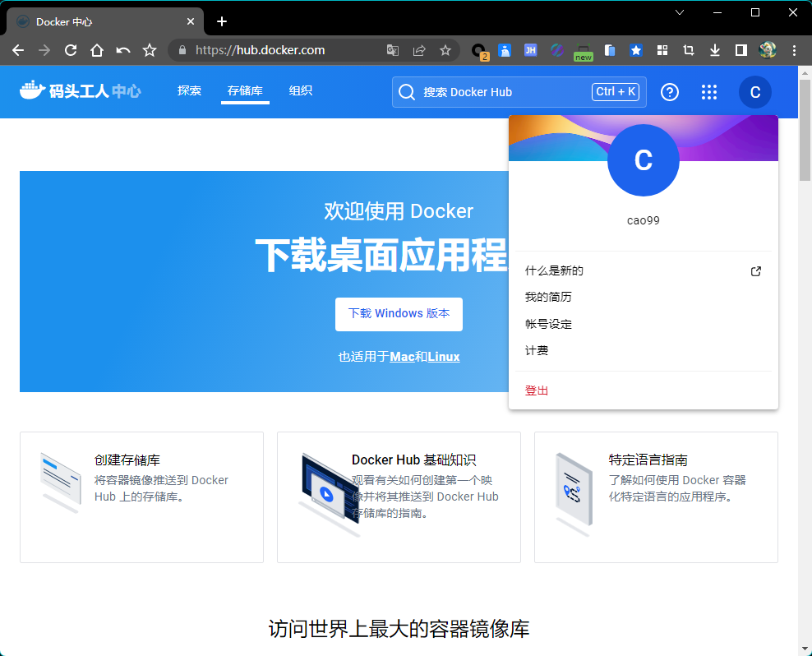Open the 探索 navigation tab

pyautogui.click(x=189, y=90)
